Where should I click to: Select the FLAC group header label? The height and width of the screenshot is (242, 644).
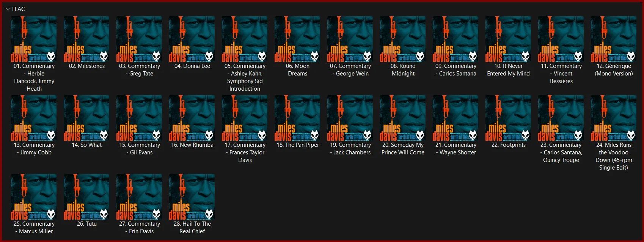pyautogui.click(x=18, y=9)
